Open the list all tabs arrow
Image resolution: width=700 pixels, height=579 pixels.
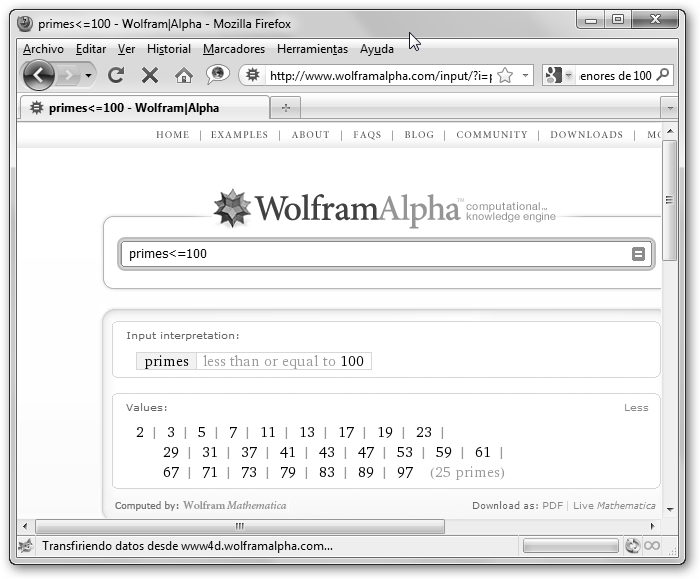(669, 108)
